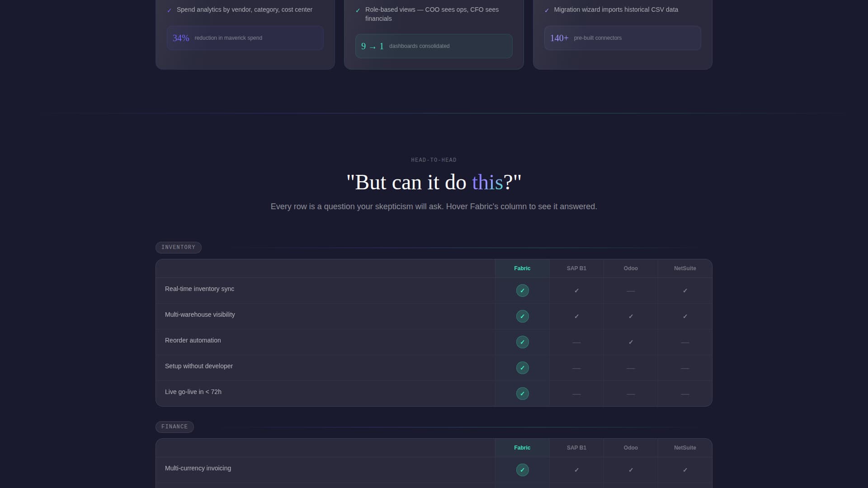868x488 pixels.
Task: Click NetSuite column header in Finance table
Action: tap(685, 448)
